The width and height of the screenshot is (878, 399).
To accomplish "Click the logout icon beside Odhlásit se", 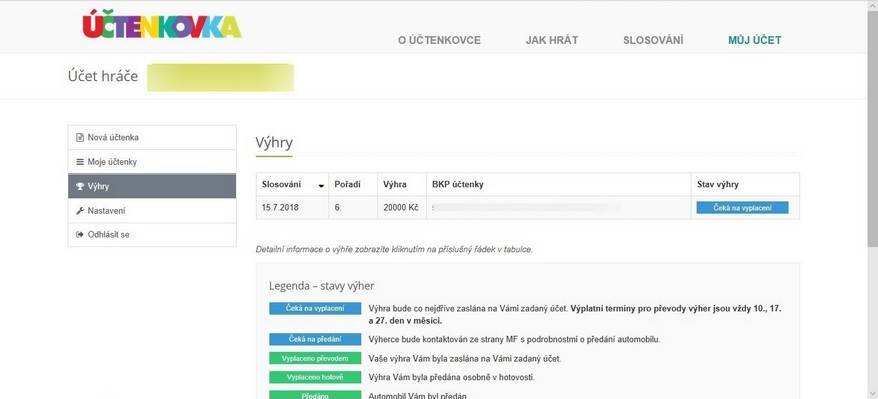I will coord(80,234).
